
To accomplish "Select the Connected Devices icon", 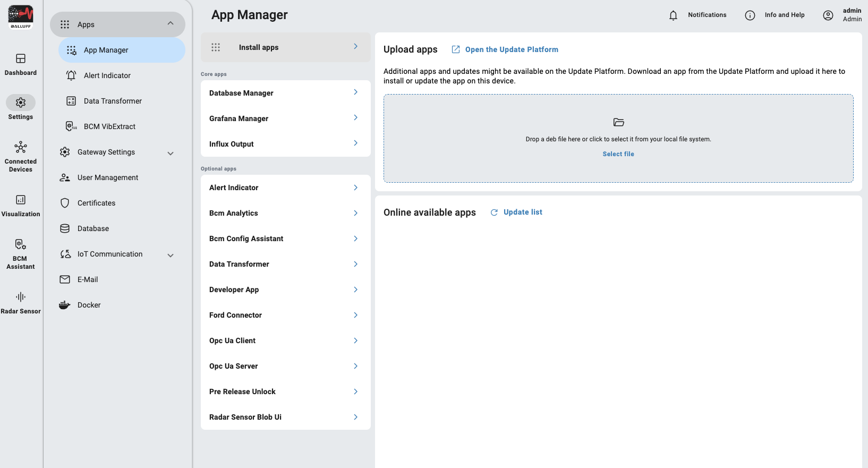I will (21, 147).
